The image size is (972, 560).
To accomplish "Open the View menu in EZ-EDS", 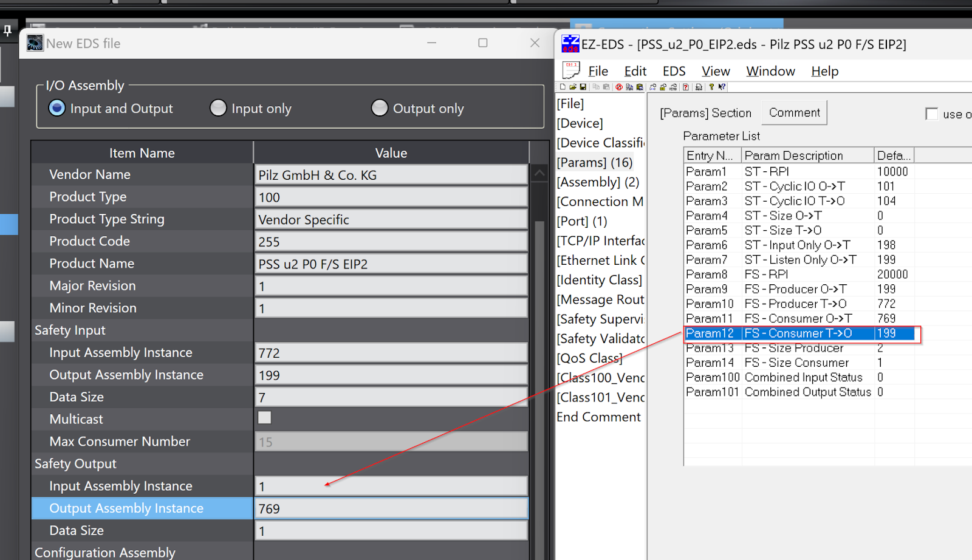I will point(716,71).
